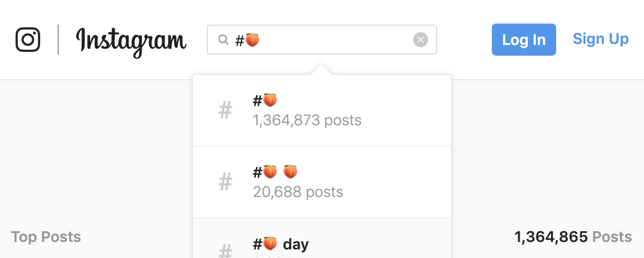Viewport: 644px width, 258px height.
Task: Open the Sign Up link
Action: [x=601, y=39]
